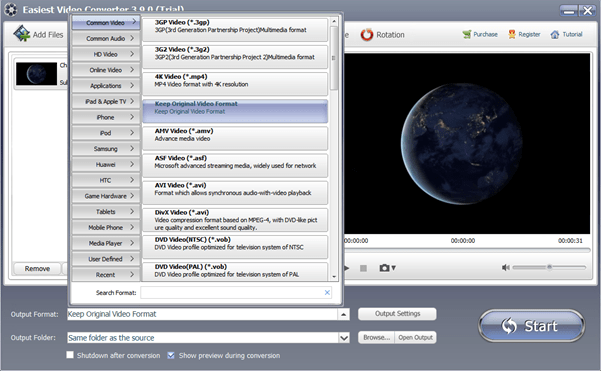The width and height of the screenshot is (601, 371).
Task: Expand the HD Video category
Action: [105, 54]
